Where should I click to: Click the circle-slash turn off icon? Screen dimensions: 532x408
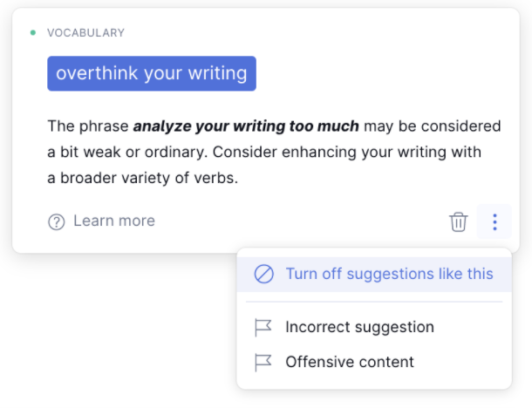click(263, 274)
